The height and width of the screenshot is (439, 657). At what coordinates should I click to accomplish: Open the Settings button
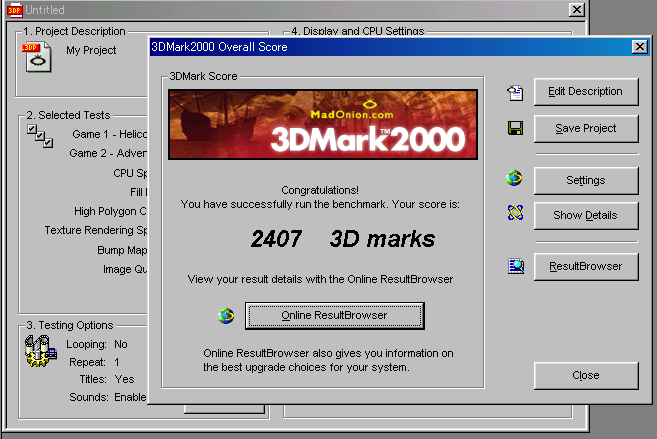click(x=585, y=181)
